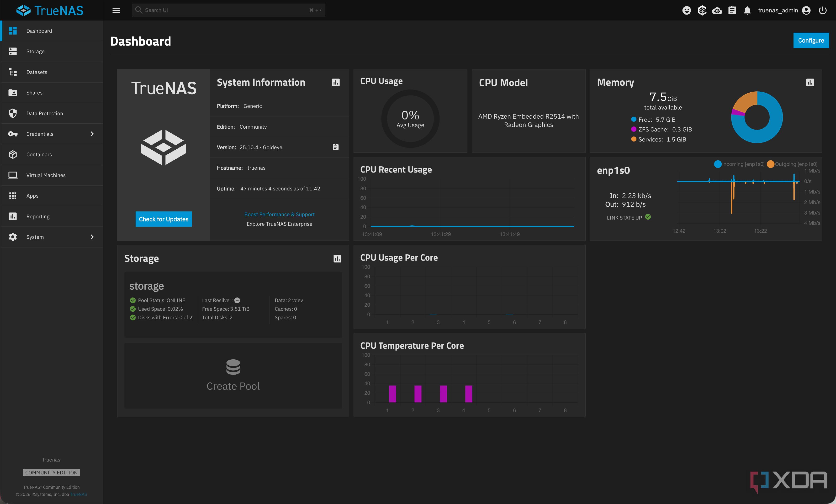Toggle Outgoing [enp1s0] legend entry

[x=792, y=164]
